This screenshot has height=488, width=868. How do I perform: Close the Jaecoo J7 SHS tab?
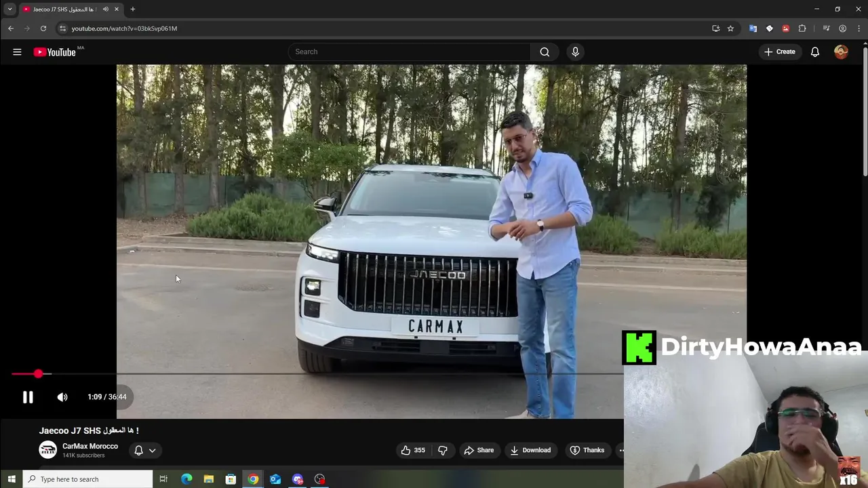pos(116,9)
